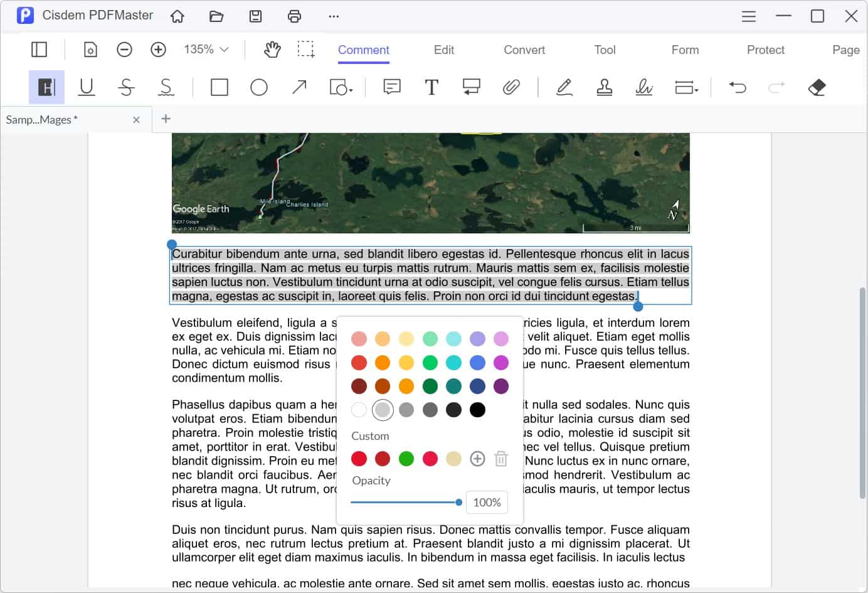Open the 135% zoom level dropdown
This screenshot has height=593, width=868.
click(x=206, y=50)
